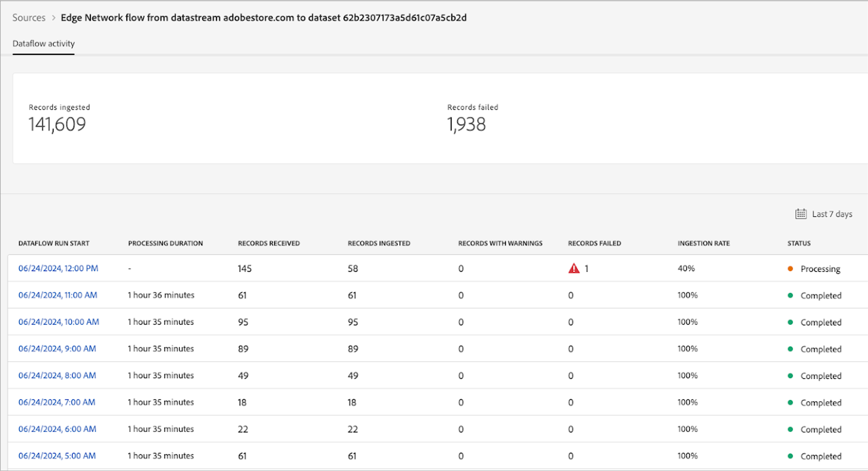
Task: Open the 06/24/2024, 11:00 AM run
Action: point(58,295)
